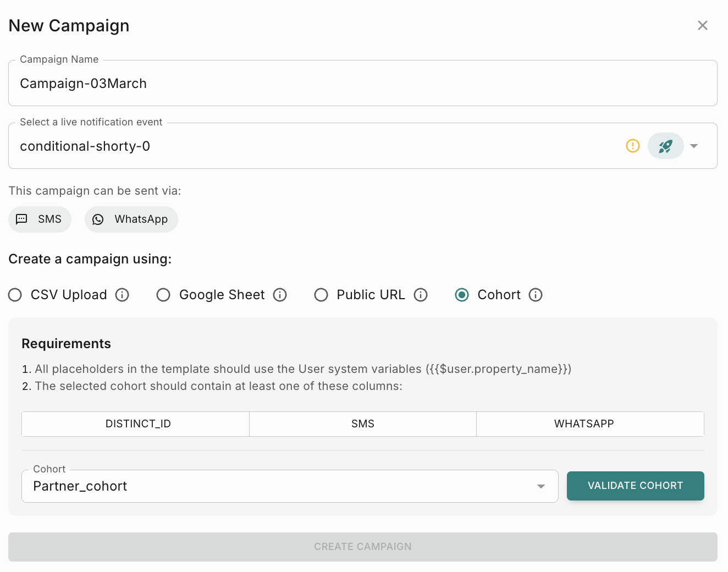Show the info icon details for Cohort
This screenshot has width=728, height=572.
click(x=536, y=295)
